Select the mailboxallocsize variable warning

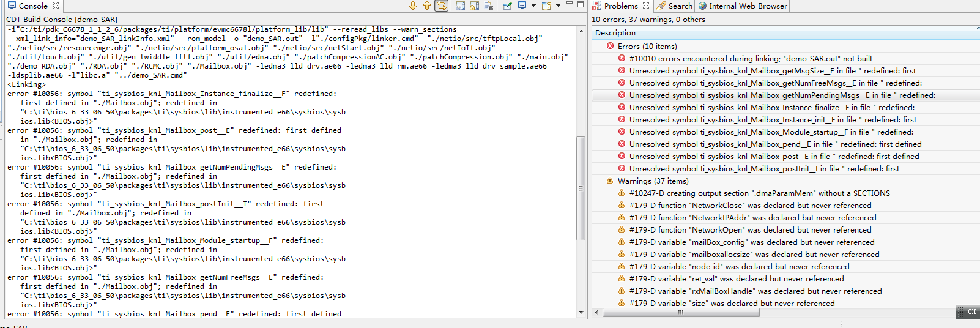tap(785, 254)
